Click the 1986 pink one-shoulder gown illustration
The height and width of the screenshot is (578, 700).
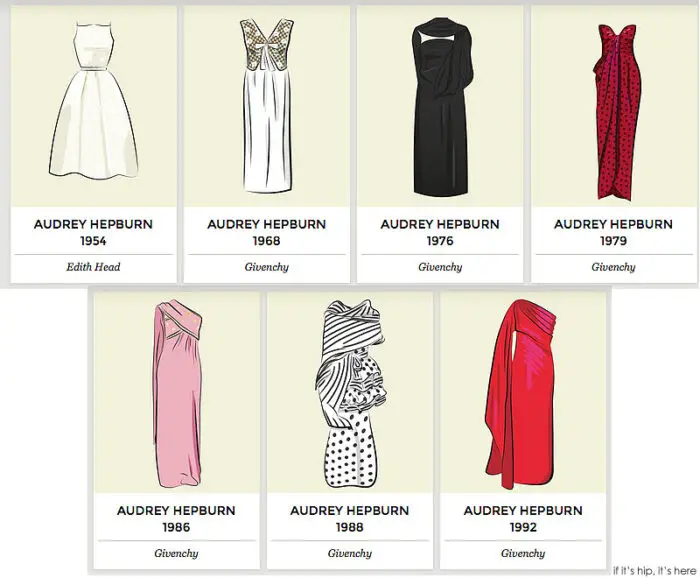[x=178, y=393]
